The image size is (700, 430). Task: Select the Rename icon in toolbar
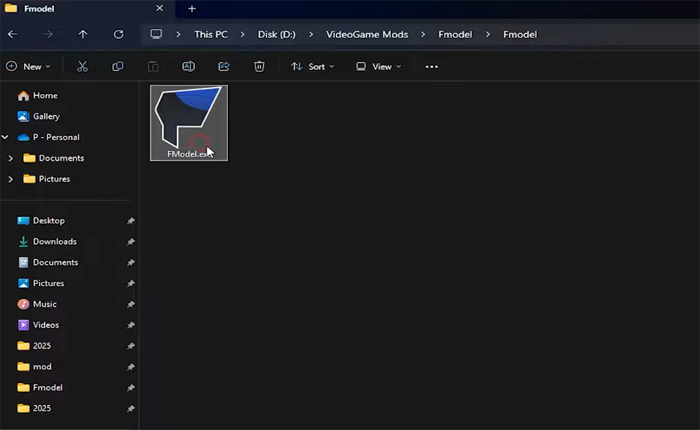pyautogui.click(x=188, y=67)
